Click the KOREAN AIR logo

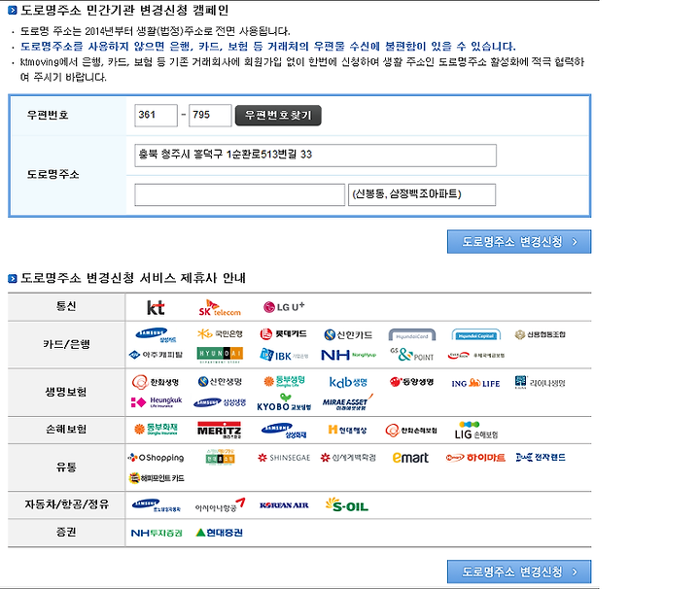pos(284,505)
